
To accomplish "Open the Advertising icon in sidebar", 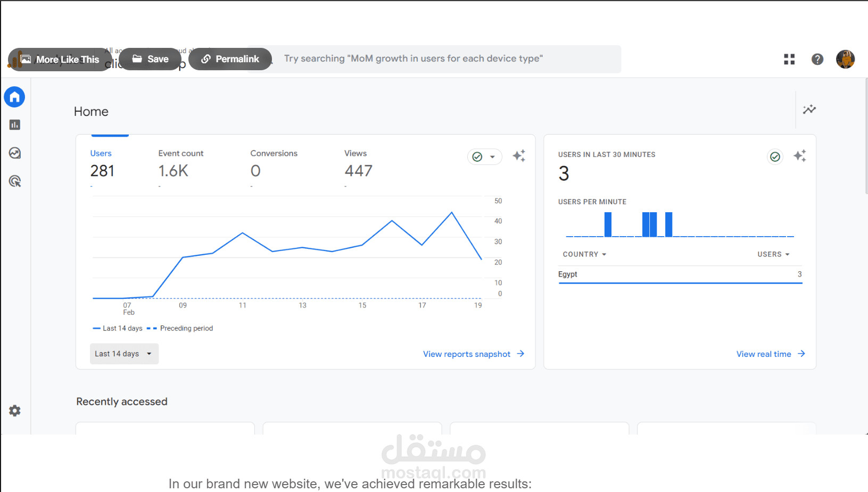I will click(15, 181).
